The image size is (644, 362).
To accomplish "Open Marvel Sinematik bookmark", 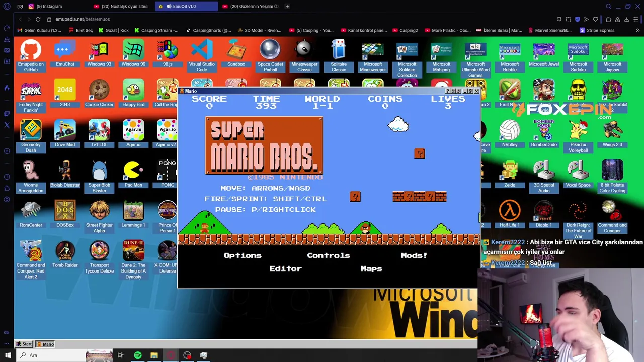I will coord(550,30).
